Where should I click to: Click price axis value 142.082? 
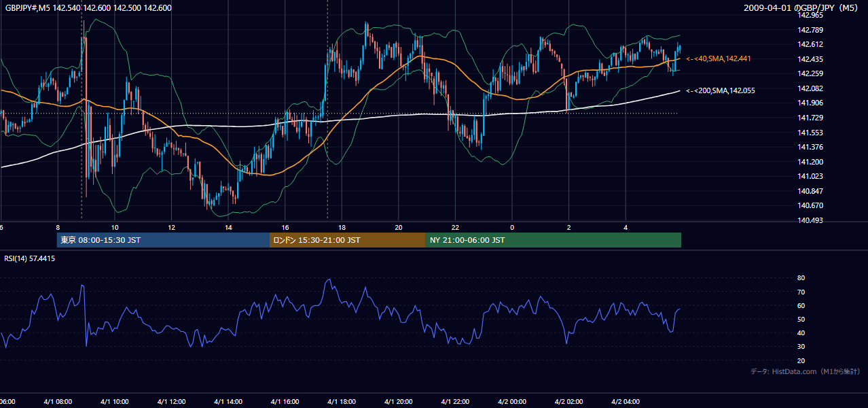(x=810, y=88)
